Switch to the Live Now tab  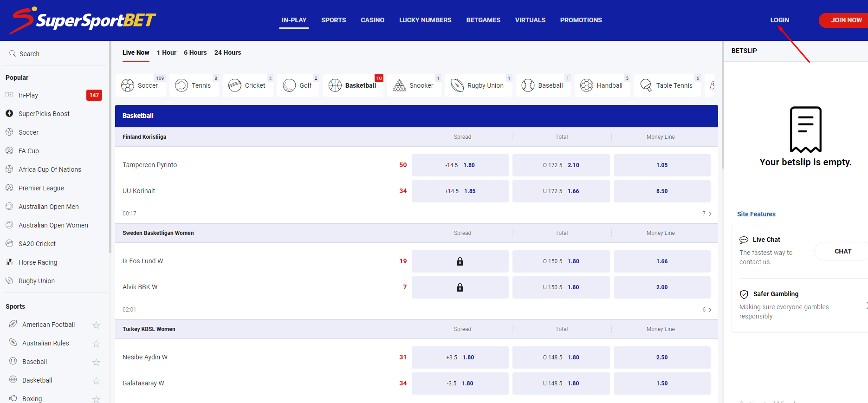click(136, 52)
